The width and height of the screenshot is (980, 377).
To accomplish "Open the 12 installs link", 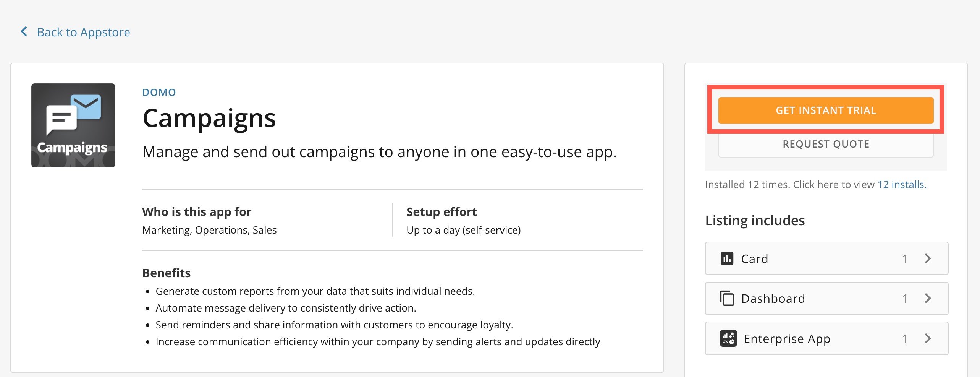I will click(902, 185).
